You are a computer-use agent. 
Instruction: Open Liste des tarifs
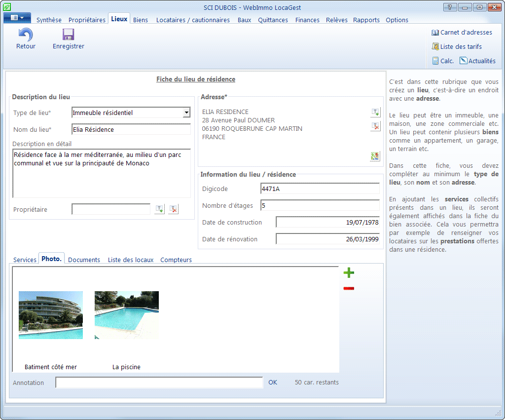point(457,47)
